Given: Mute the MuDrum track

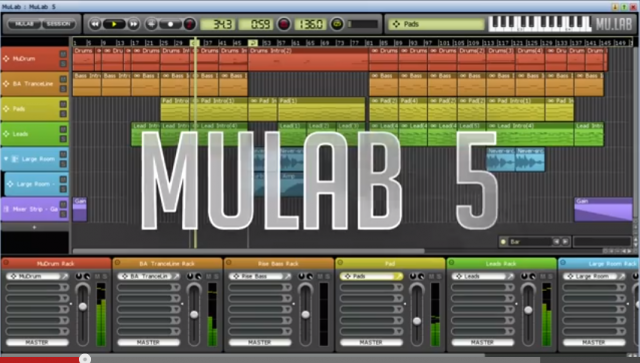Looking at the screenshot, I should [63, 54].
